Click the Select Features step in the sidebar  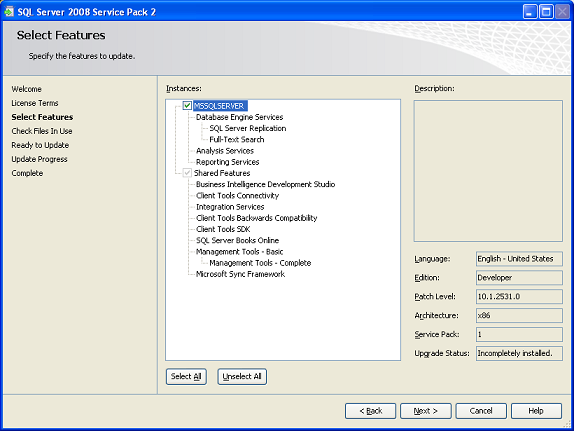click(x=42, y=117)
